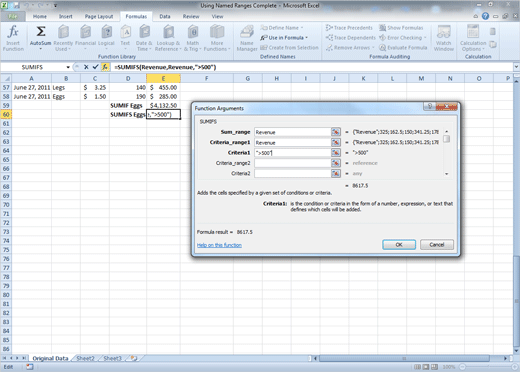Open the Name Manager

(247, 38)
